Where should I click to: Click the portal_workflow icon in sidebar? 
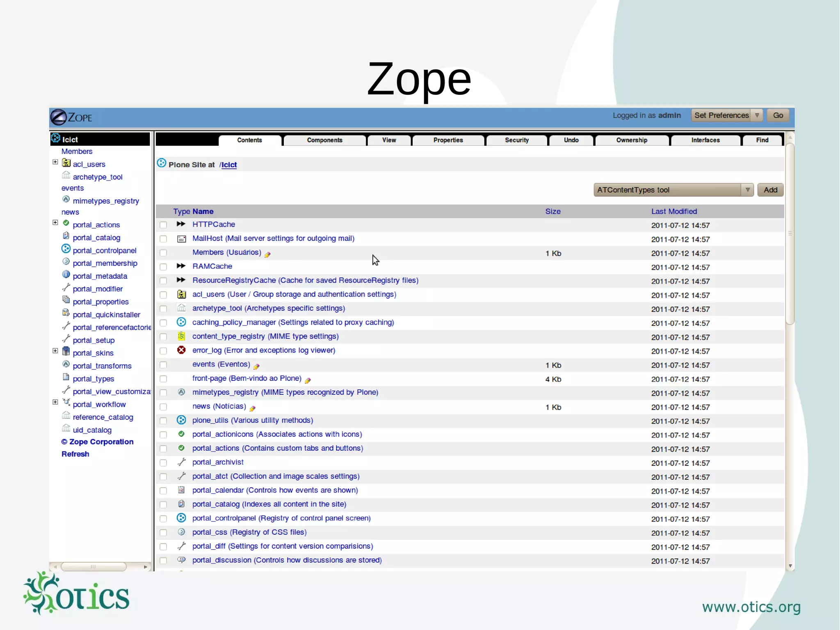66,403
